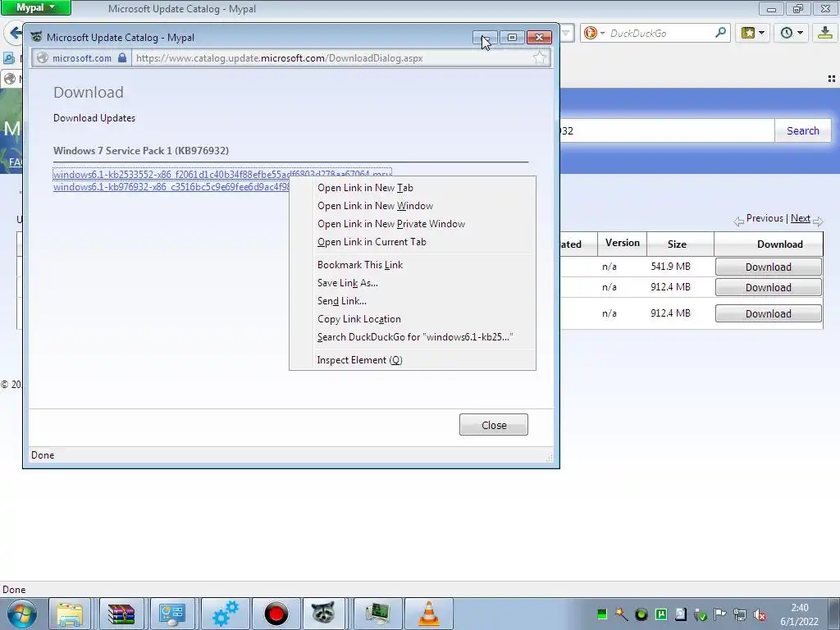Click Download button in middle 912.4 MB row

click(x=768, y=287)
